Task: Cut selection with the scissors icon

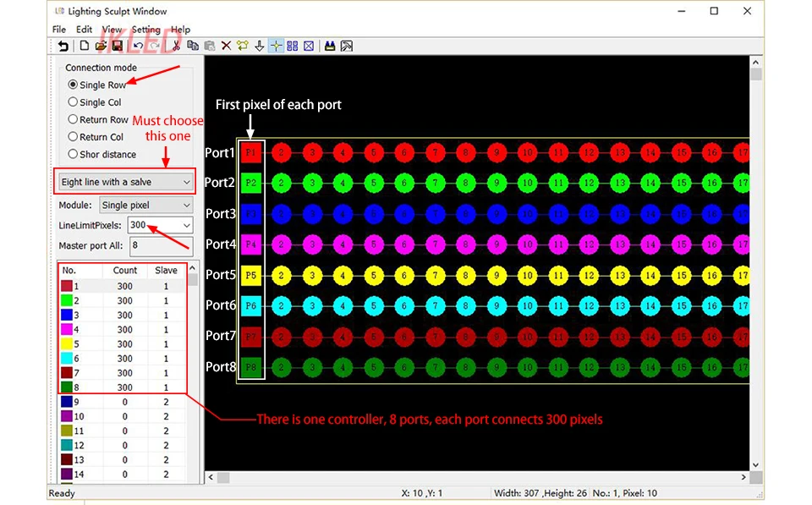Action: click(176, 46)
